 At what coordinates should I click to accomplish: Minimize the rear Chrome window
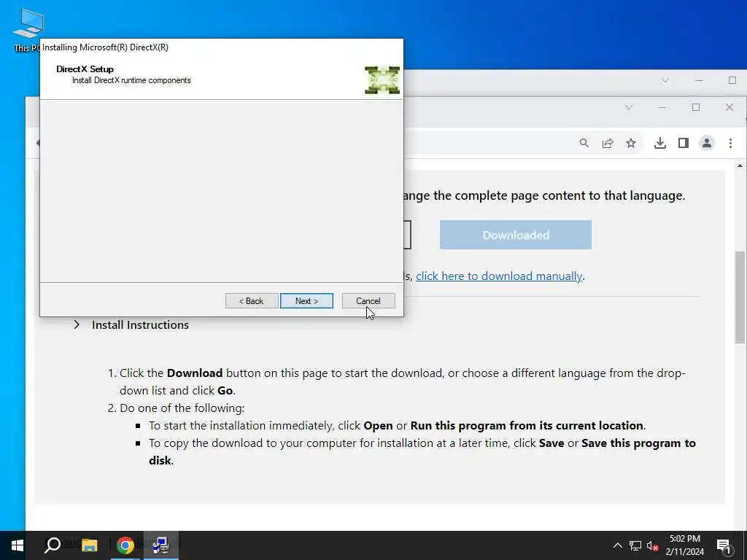coord(699,80)
